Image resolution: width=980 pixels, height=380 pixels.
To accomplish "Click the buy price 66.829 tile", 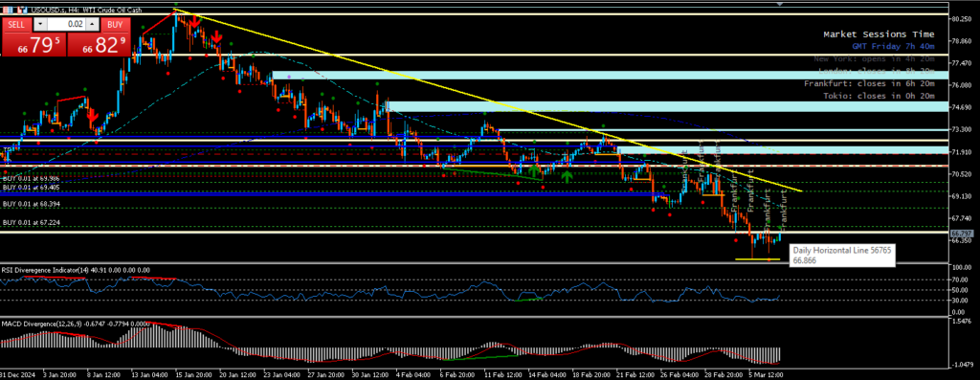I will pos(99,44).
